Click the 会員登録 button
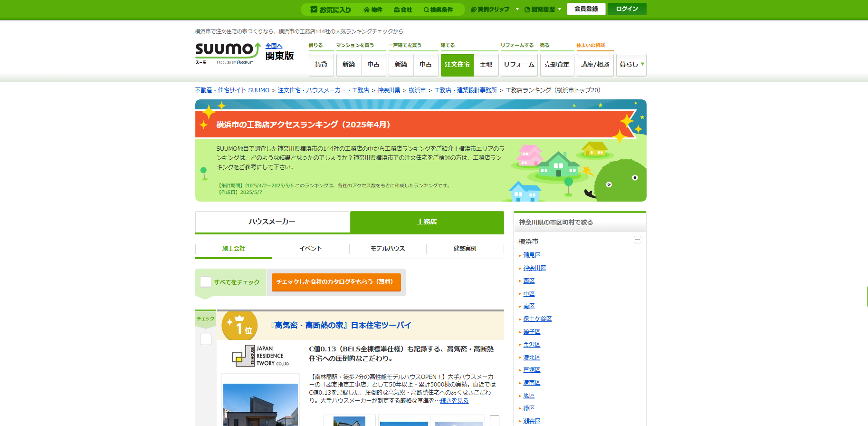Image resolution: width=868 pixels, height=426 pixels. click(586, 9)
